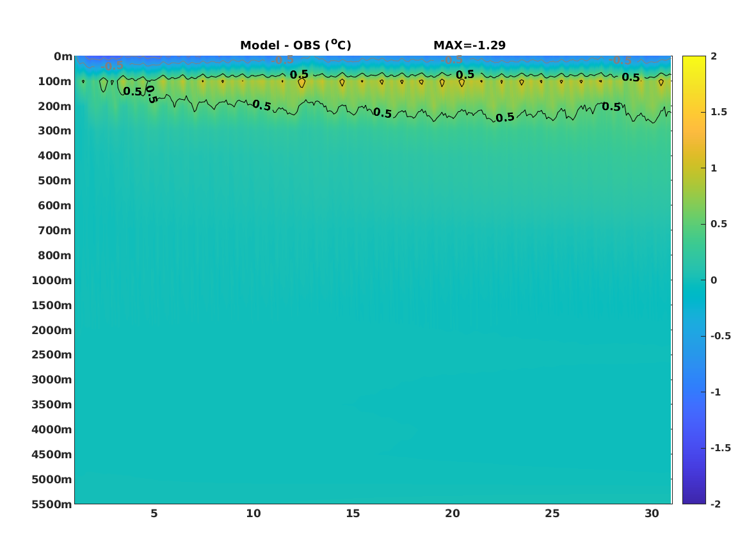Click the '5000m' depth axis label
The image size is (747, 560).
pyautogui.click(x=51, y=479)
